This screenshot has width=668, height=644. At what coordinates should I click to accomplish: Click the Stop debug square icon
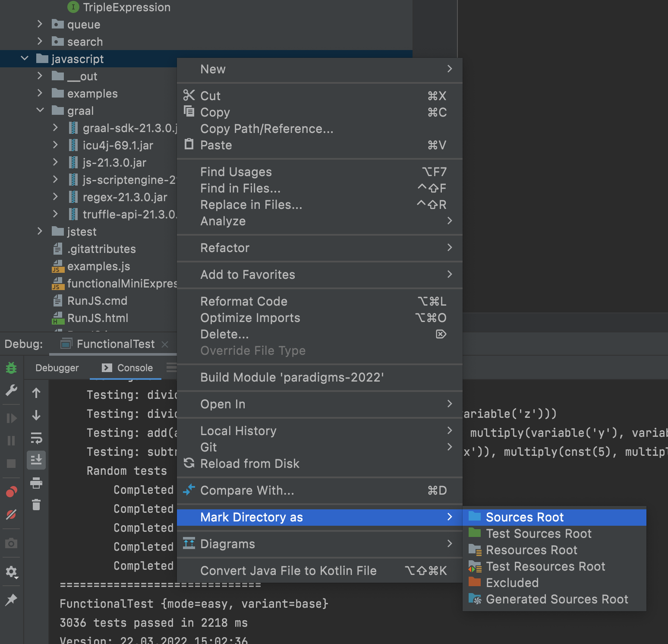tap(11, 464)
